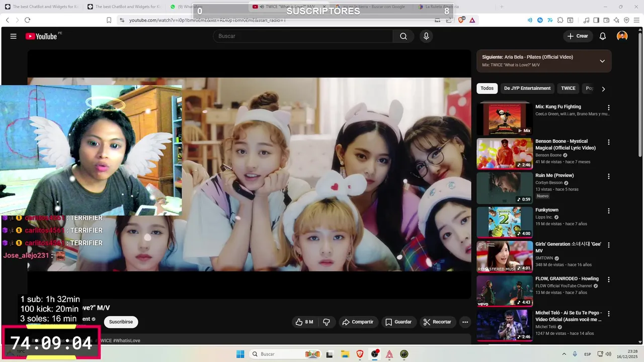Open more options for Benson Boone Mystical Magical

[608, 142]
